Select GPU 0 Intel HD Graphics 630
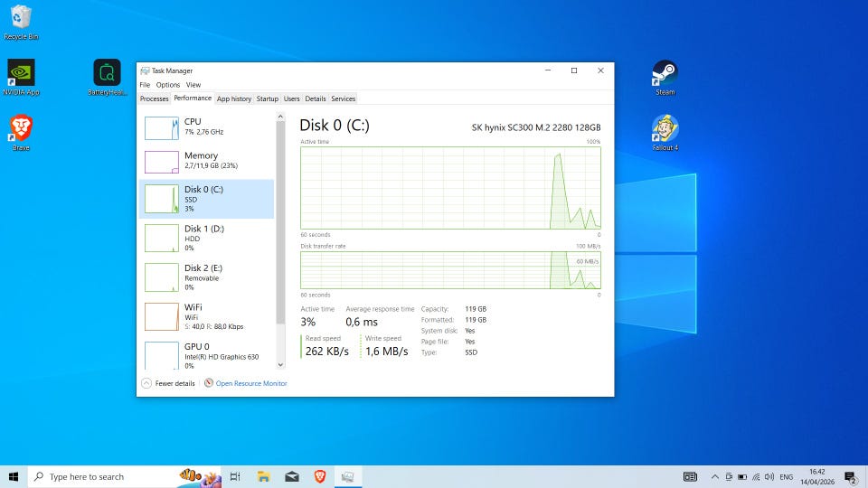This screenshot has height=488, width=868. pos(206,355)
